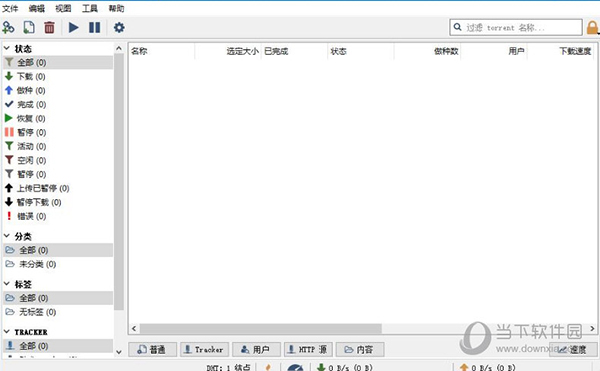Click the DHT node status text
600x371 pixels.
(x=228, y=368)
